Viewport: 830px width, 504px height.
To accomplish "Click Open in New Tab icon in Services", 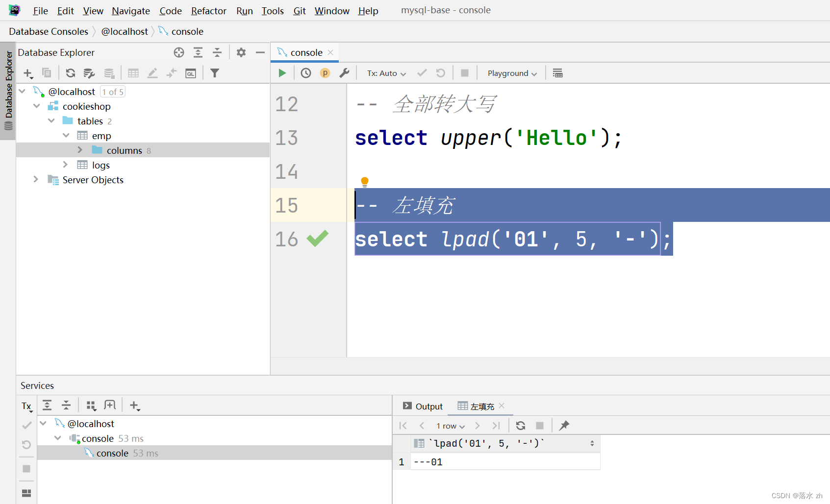I will (x=110, y=405).
